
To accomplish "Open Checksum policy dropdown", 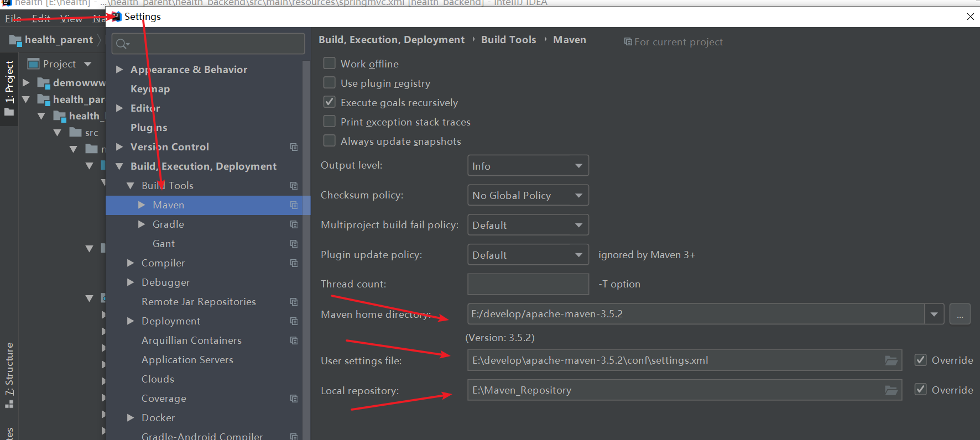I will click(528, 195).
